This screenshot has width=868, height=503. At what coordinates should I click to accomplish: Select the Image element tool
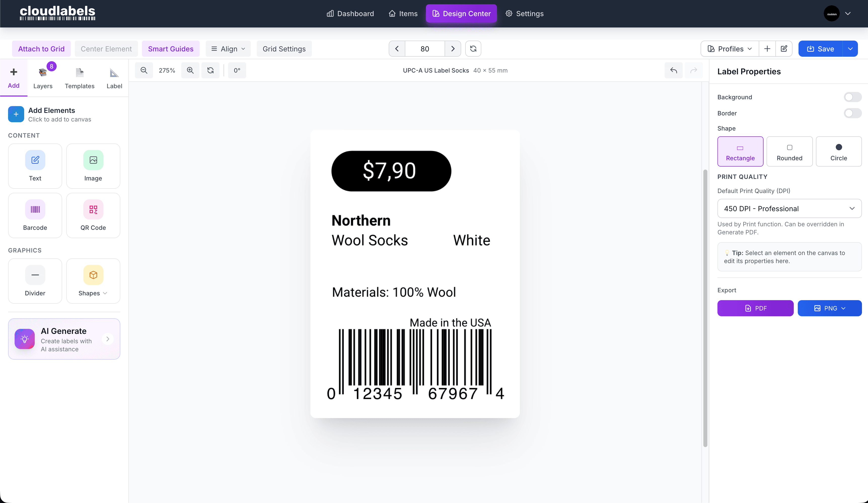pos(93,166)
